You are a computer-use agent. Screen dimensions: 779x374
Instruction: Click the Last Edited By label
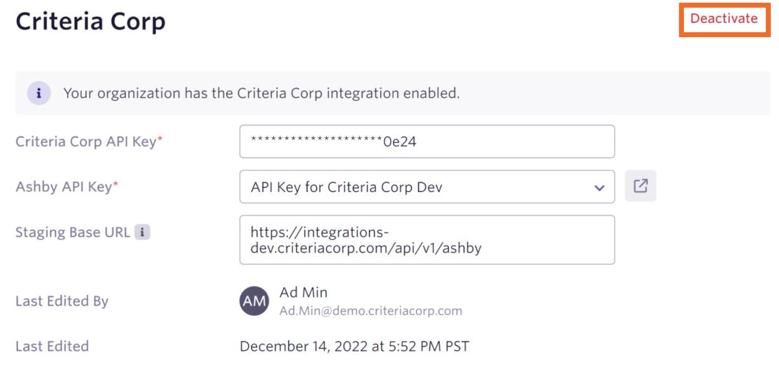point(62,301)
